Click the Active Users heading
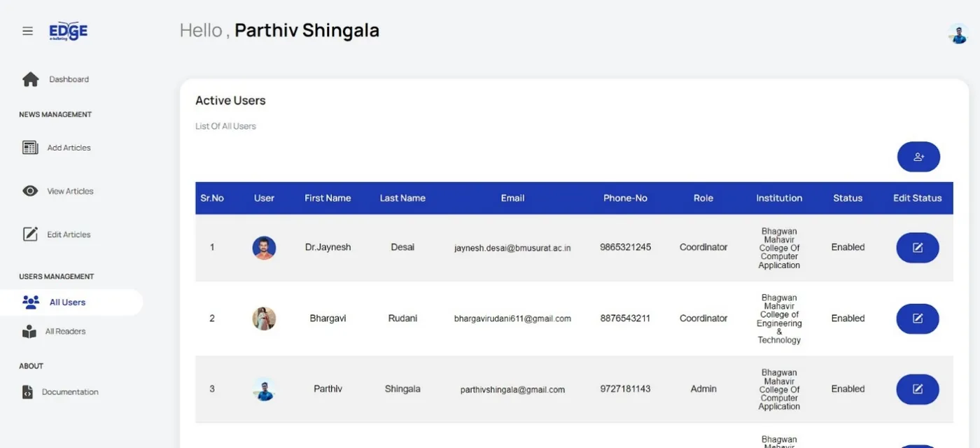The width and height of the screenshot is (980, 448). tap(230, 100)
